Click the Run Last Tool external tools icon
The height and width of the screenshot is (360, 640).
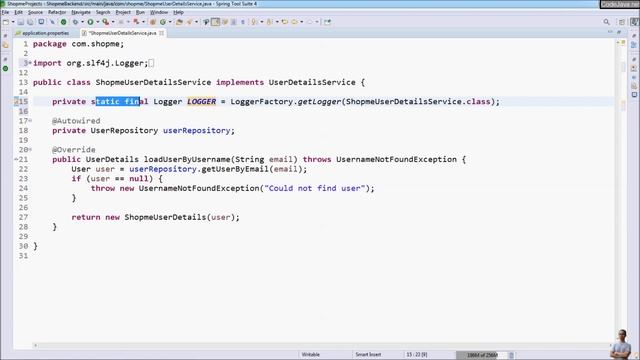click(x=105, y=22)
